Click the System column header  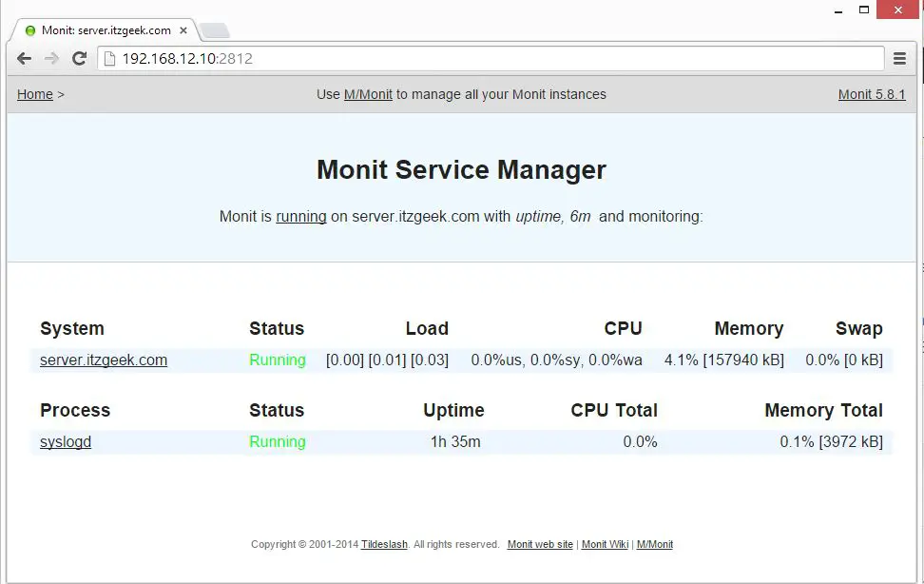click(x=72, y=328)
